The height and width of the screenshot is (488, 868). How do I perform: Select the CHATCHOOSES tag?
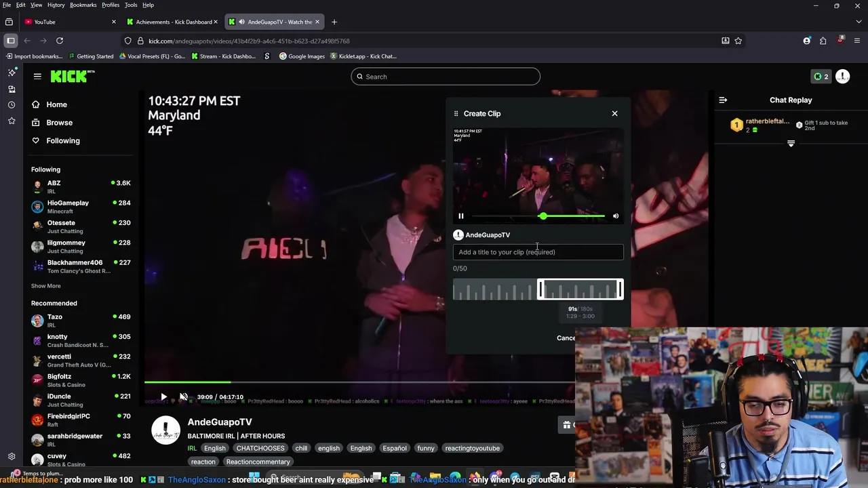[x=260, y=448]
